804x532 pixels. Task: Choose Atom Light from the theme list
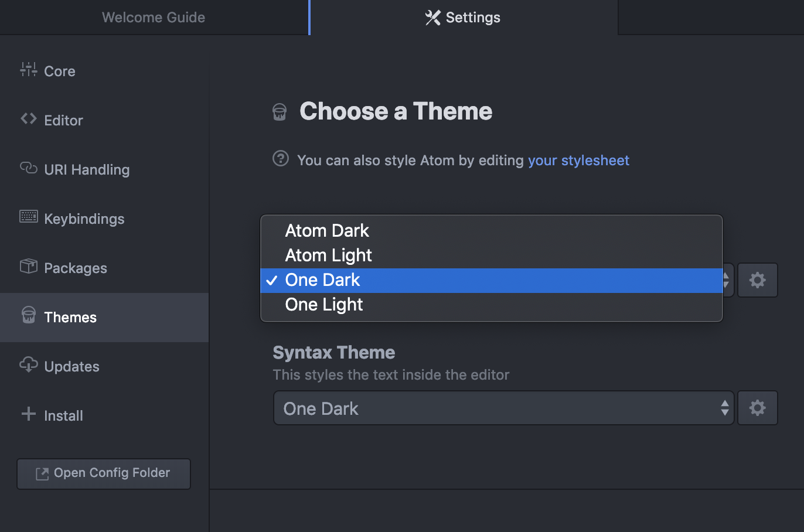[x=492, y=255]
